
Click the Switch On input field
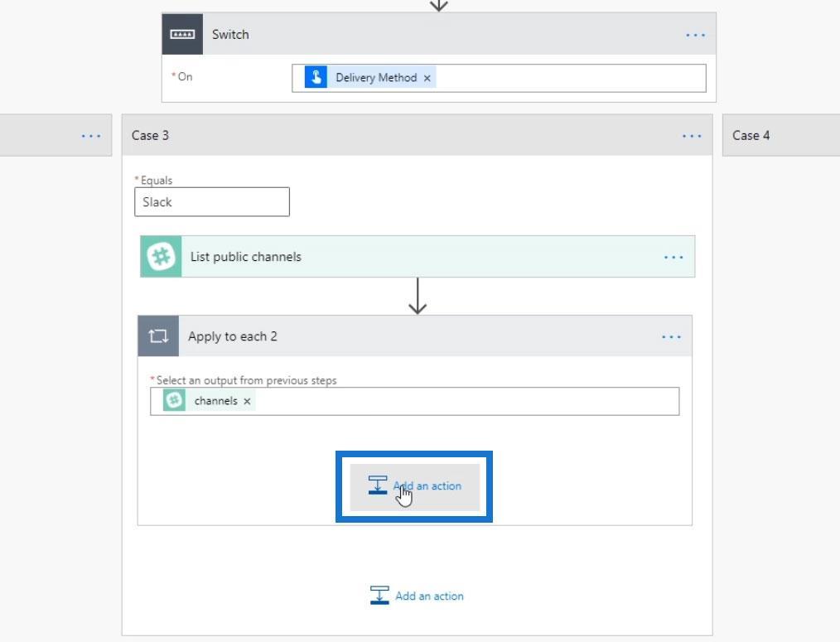(499, 78)
